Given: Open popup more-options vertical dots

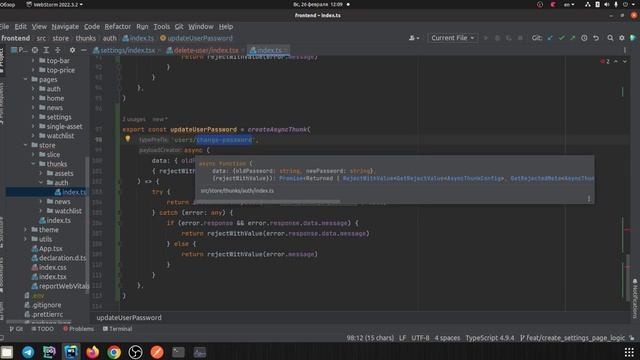Looking at the screenshot, I should pyautogui.click(x=589, y=198).
